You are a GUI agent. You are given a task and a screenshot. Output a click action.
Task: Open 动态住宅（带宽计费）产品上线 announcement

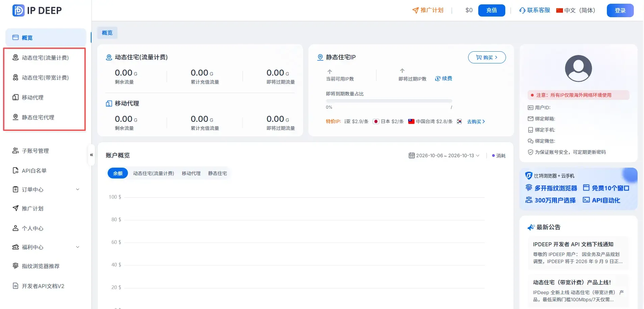coord(579,290)
